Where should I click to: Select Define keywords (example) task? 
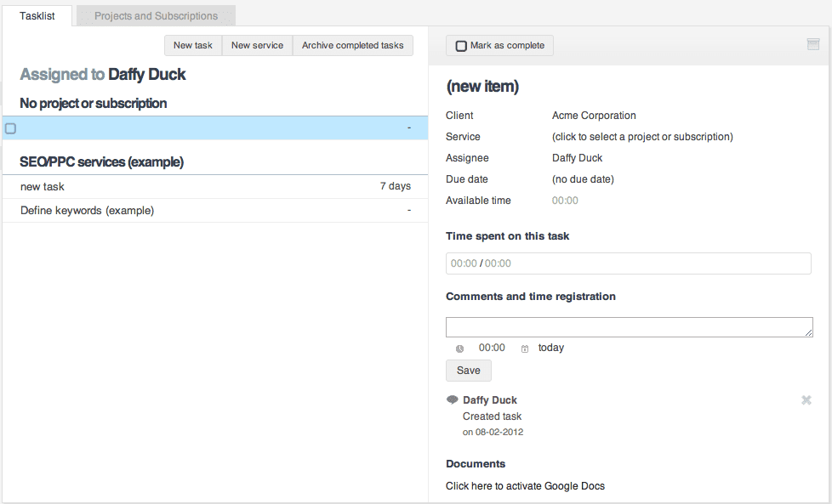click(x=215, y=211)
